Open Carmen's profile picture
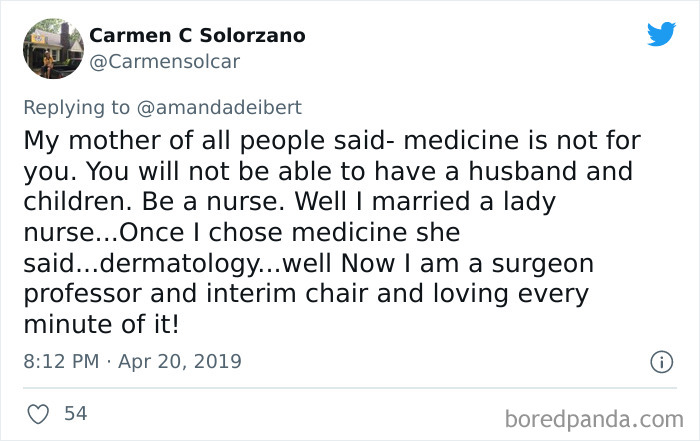 click(52, 48)
